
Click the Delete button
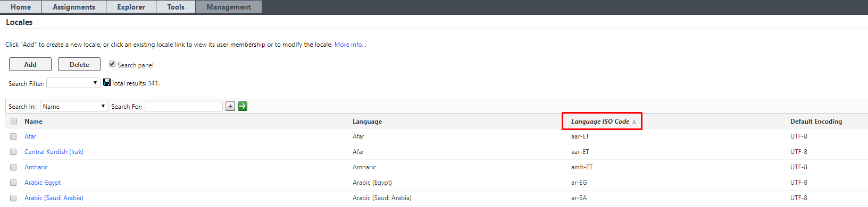point(79,64)
